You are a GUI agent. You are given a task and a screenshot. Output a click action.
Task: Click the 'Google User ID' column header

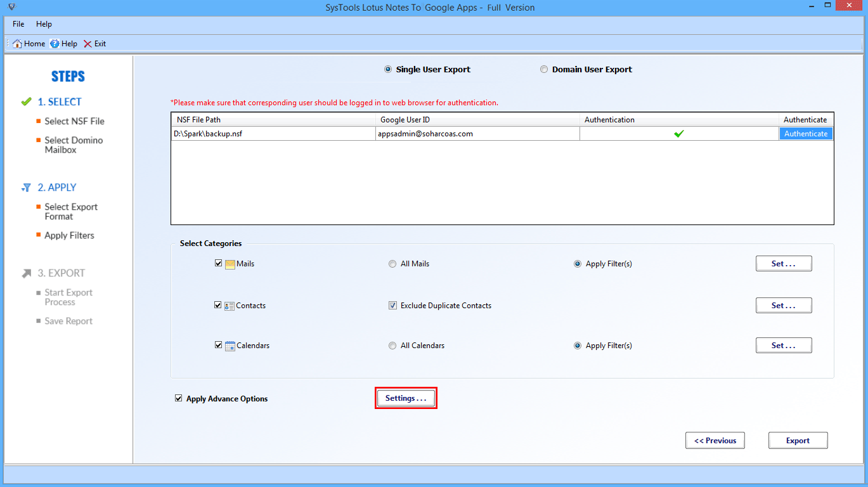pos(477,120)
